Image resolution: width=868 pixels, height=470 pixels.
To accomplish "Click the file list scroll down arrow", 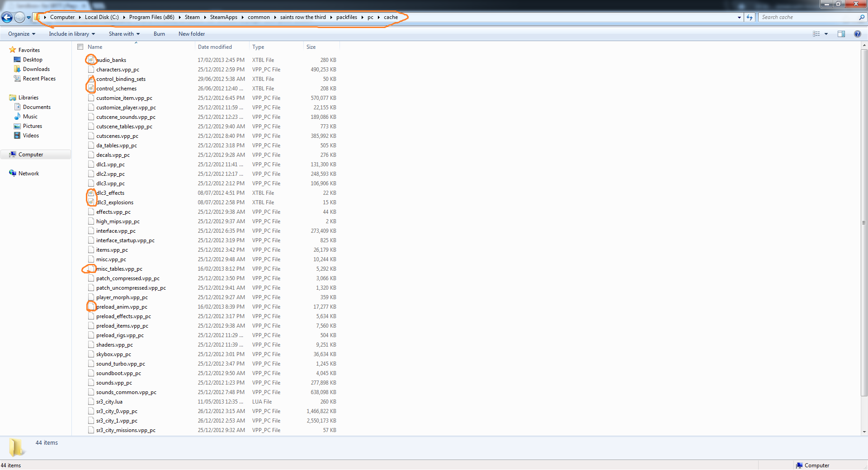I will click(x=864, y=432).
